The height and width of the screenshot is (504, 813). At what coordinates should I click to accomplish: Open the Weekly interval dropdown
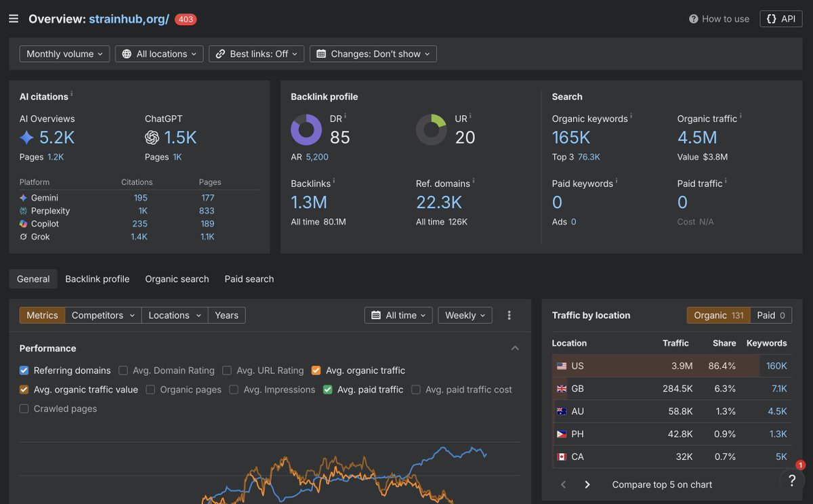465,315
